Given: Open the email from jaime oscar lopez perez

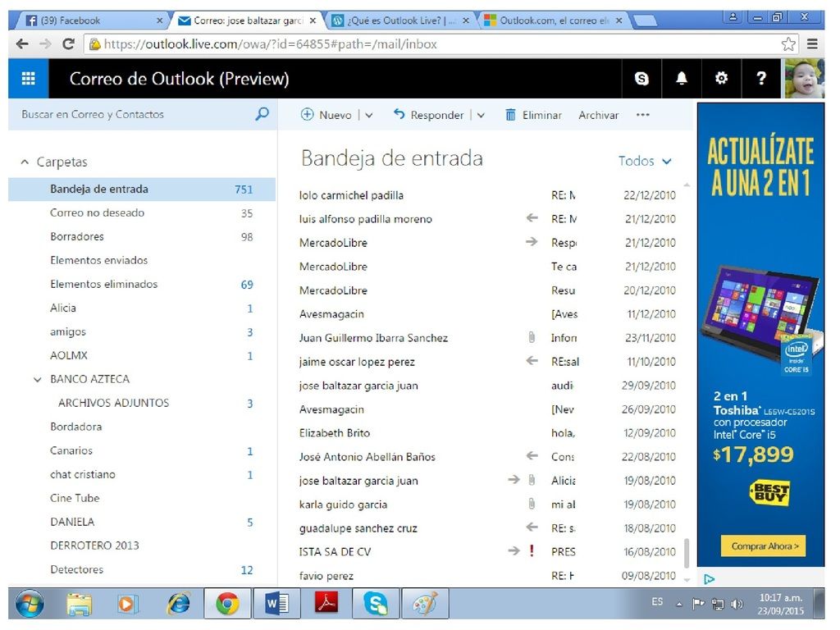Looking at the screenshot, I should click(487, 362).
